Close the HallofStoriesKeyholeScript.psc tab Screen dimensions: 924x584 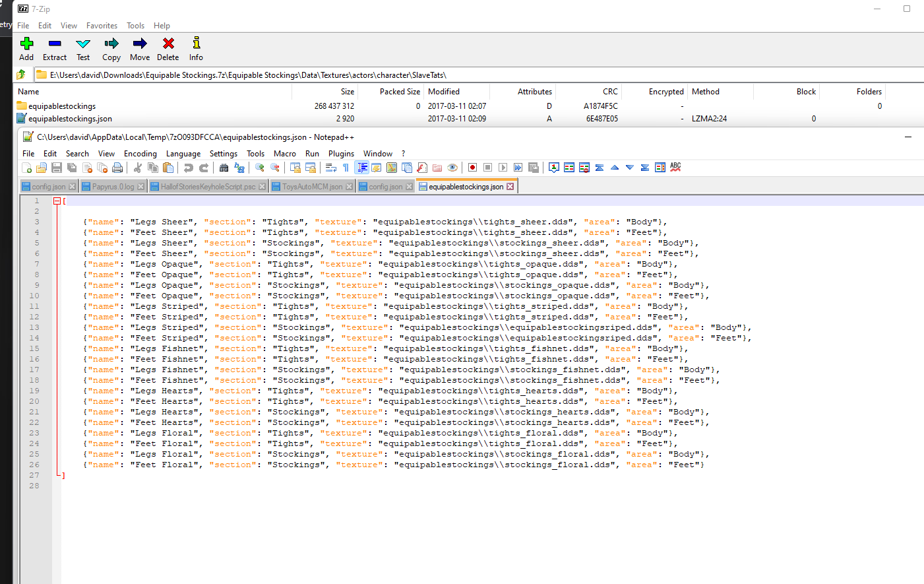(x=262, y=187)
